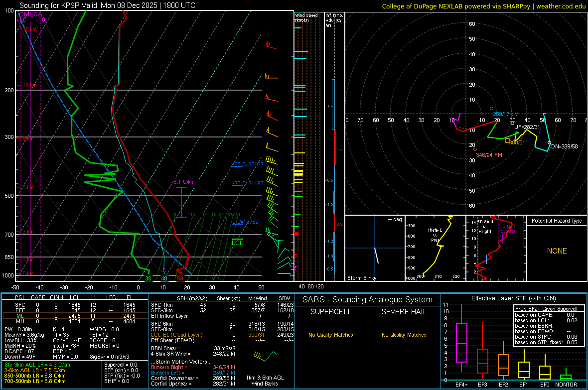This screenshot has width=588, height=390.
Task: Click the '15 km' height label
Action: click(29, 29)
